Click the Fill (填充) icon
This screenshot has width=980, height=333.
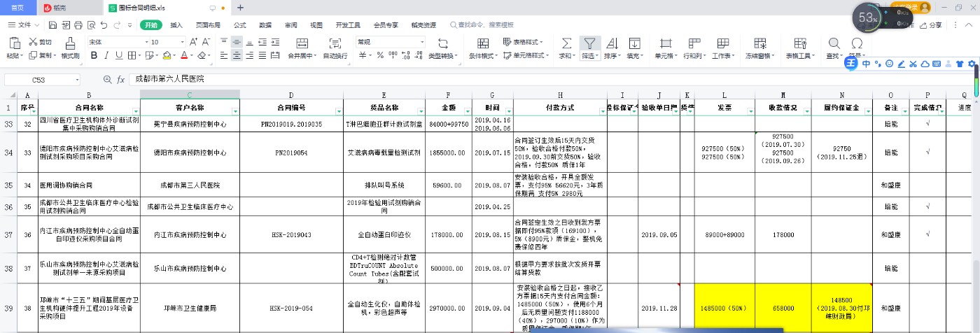point(634,43)
